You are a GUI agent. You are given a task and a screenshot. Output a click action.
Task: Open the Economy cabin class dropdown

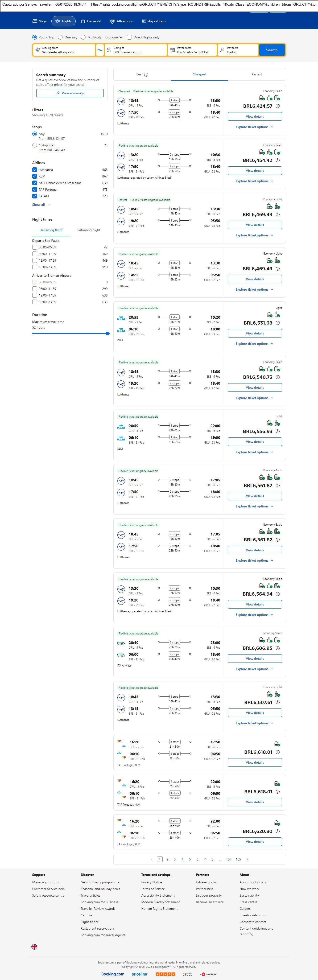click(114, 37)
